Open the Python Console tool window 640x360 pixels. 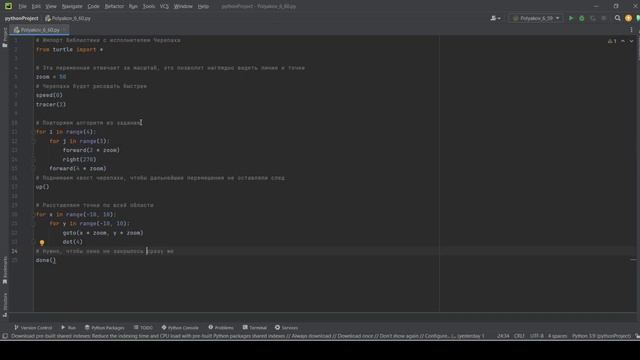click(x=180, y=328)
